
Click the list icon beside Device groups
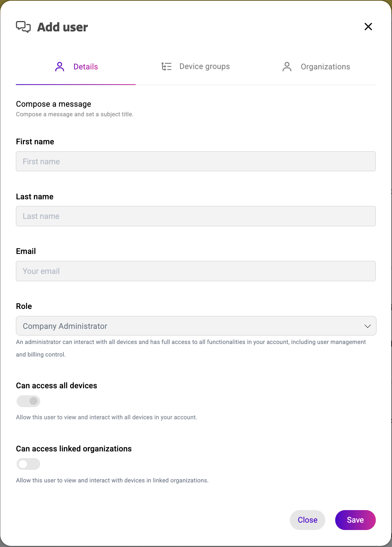(x=167, y=66)
